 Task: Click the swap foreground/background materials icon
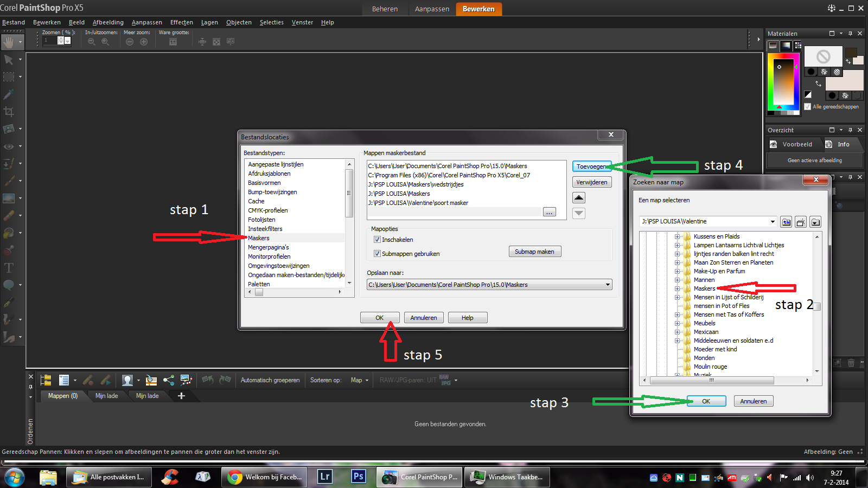pyautogui.click(x=818, y=84)
